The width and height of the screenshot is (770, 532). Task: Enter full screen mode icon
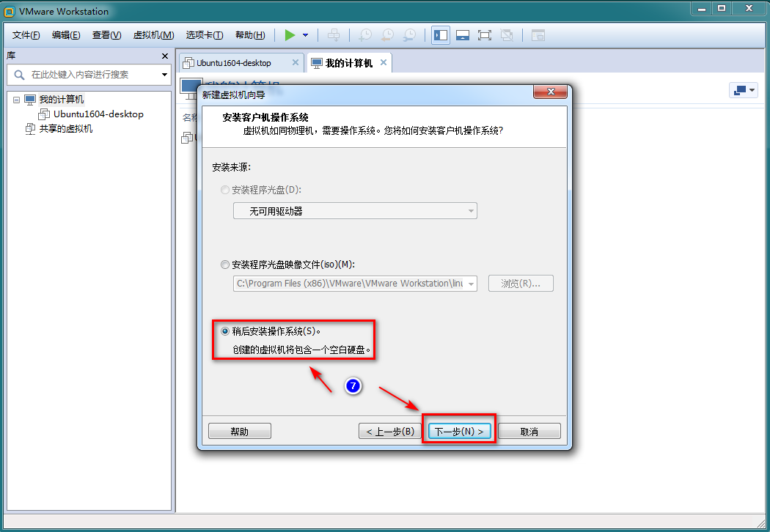(485, 35)
